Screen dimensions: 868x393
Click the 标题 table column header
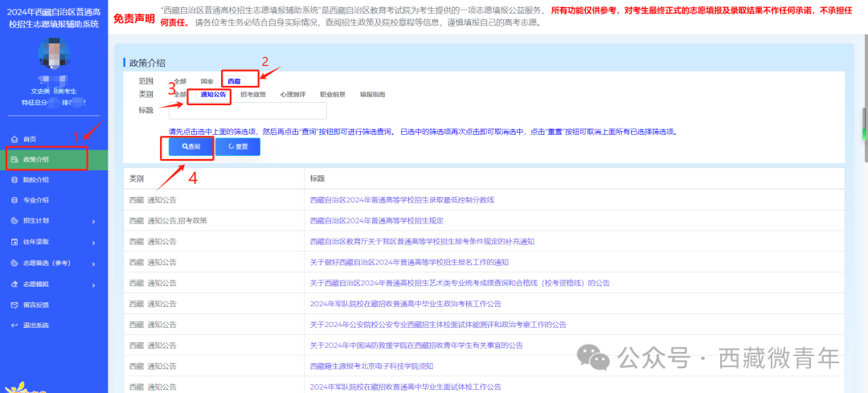coord(574,178)
